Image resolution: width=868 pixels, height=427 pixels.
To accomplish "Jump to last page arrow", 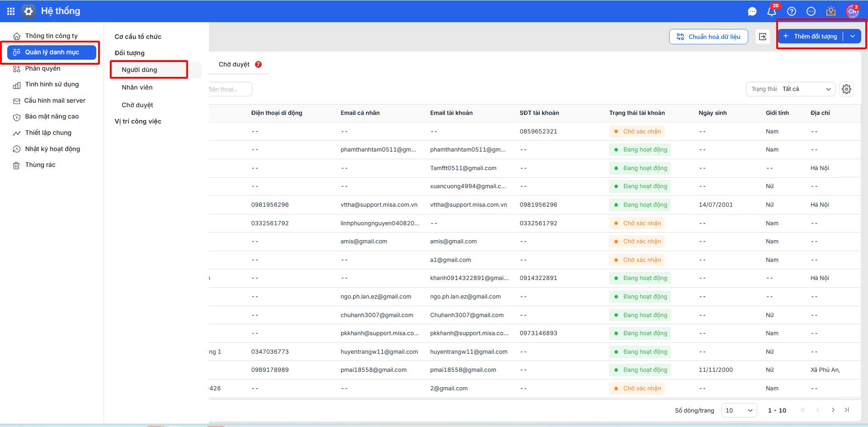I will [847, 410].
